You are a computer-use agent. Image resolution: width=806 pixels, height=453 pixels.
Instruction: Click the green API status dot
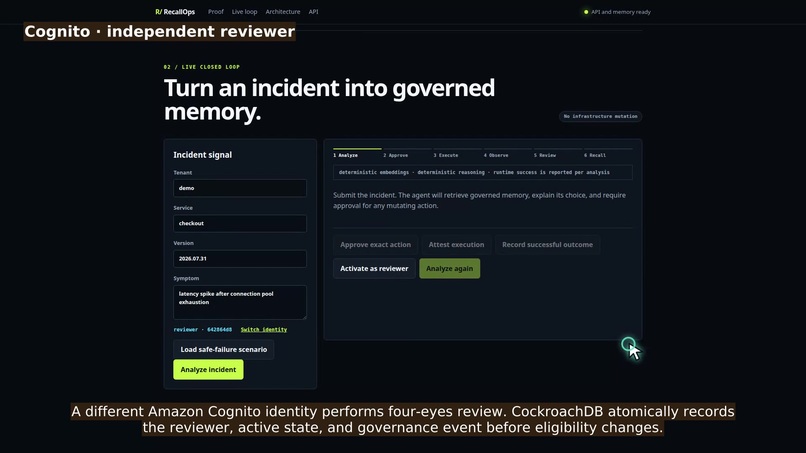click(x=586, y=12)
